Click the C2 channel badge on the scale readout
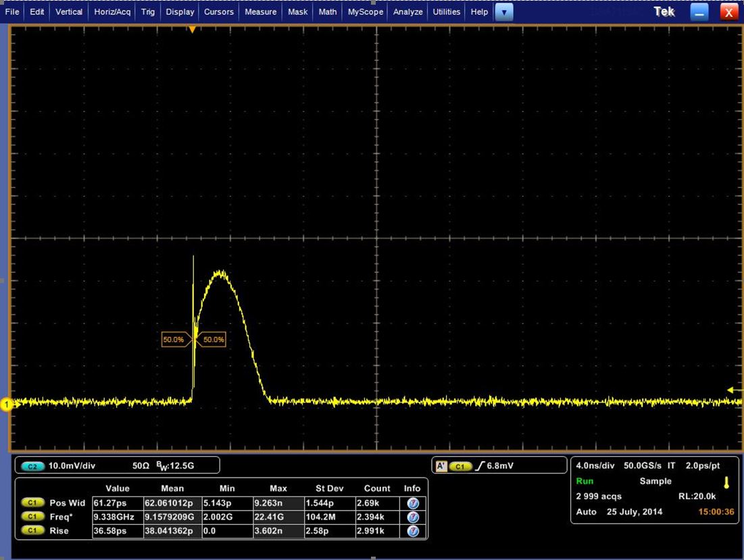This screenshot has width=744, height=560. click(x=32, y=465)
